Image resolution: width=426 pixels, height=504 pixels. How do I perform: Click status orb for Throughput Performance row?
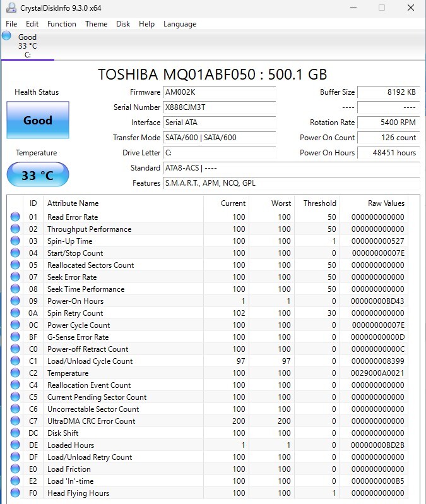(15, 229)
